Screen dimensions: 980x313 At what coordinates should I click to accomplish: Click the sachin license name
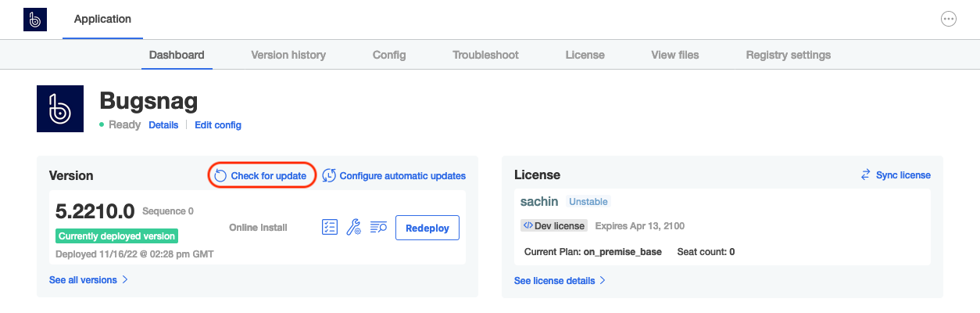click(539, 201)
